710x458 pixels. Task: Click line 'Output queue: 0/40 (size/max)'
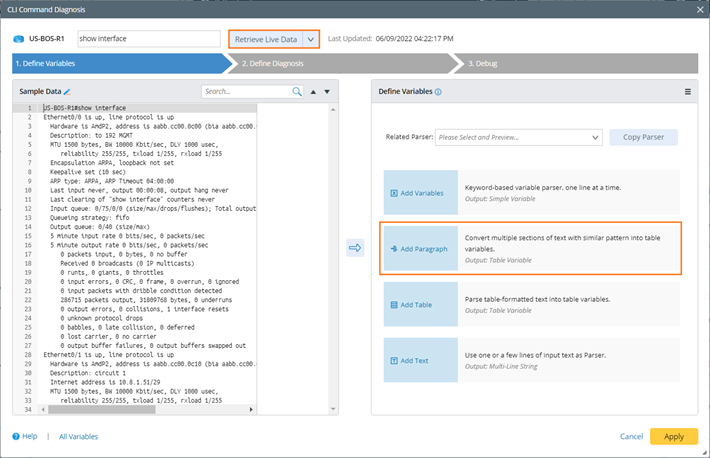coord(100,227)
